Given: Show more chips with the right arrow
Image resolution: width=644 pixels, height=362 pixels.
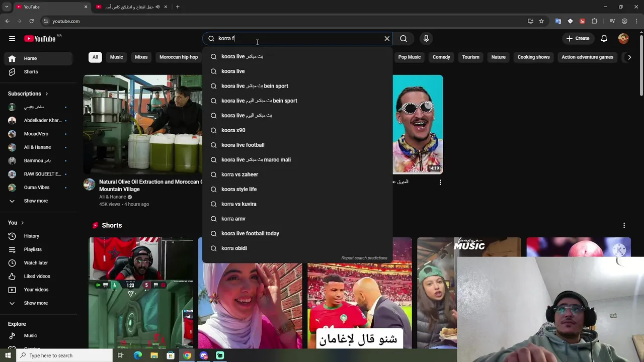Looking at the screenshot, I should (x=629, y=57).
